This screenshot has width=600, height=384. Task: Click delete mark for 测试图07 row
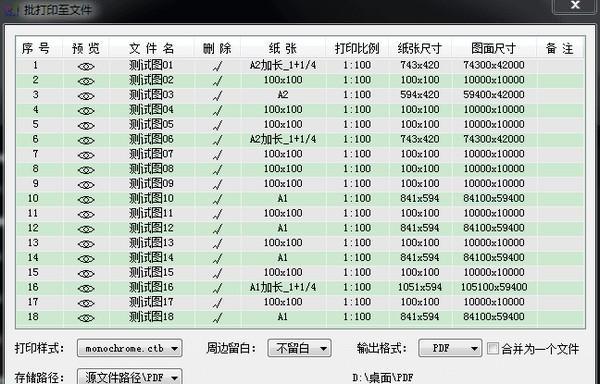[x=217, y=155]
